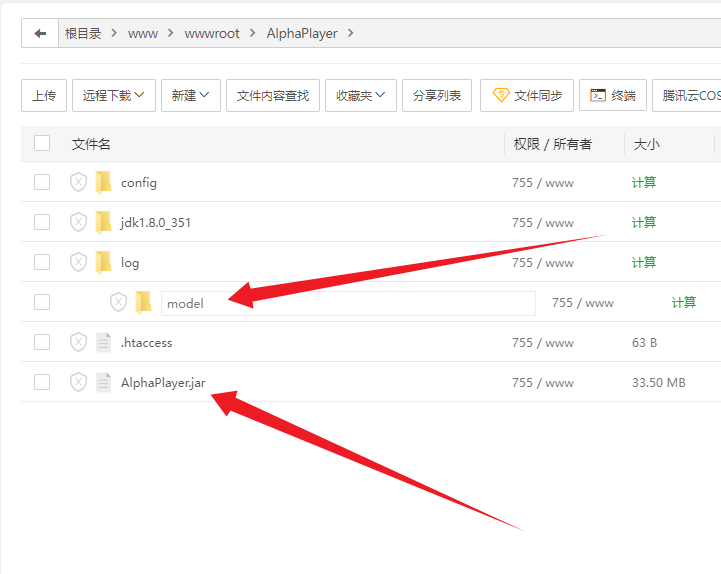
Task: Click the AlphaPlayer.jar file icon
Action: (103, 382)
